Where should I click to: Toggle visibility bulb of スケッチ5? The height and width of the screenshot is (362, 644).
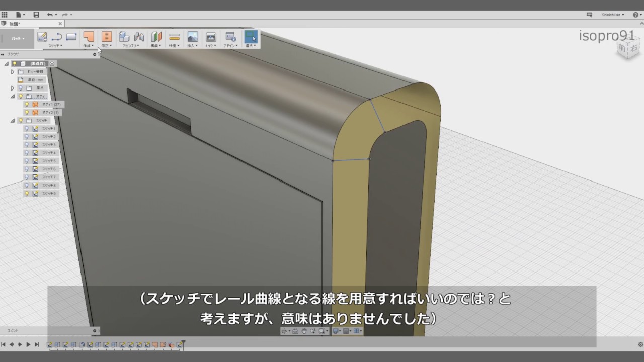(x=27, y=161)
